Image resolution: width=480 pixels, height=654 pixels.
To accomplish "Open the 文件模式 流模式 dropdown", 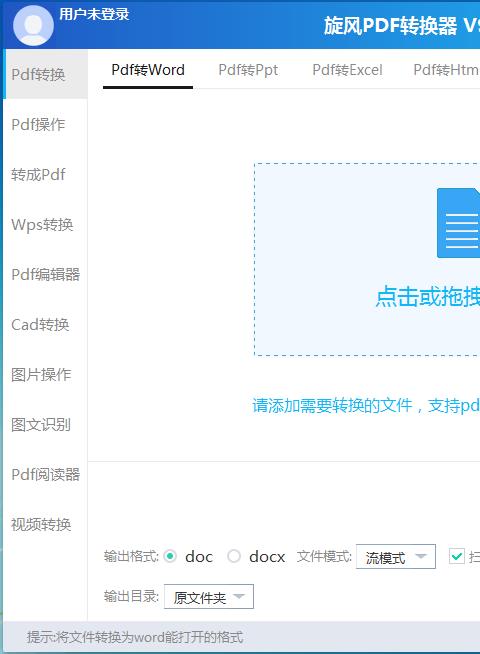I will pos(396,557).
